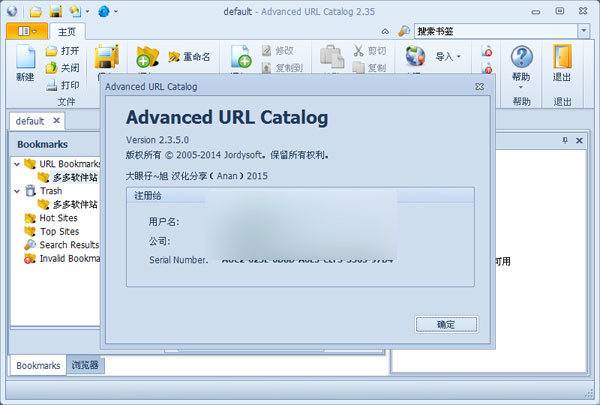600x405 pixels.
Task: Select 多多软件站 under Trash
Action: (67, 204)
